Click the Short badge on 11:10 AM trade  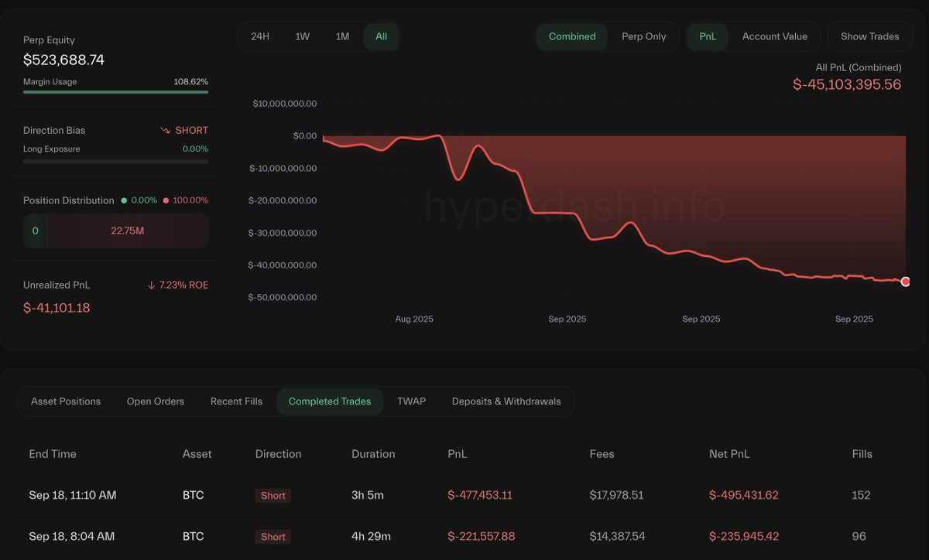273,496
